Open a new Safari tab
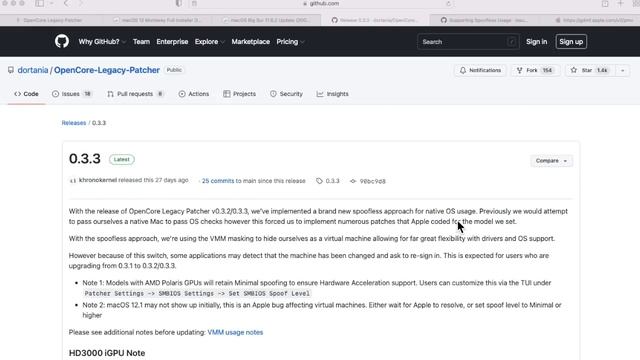 [x=620, y=4]
